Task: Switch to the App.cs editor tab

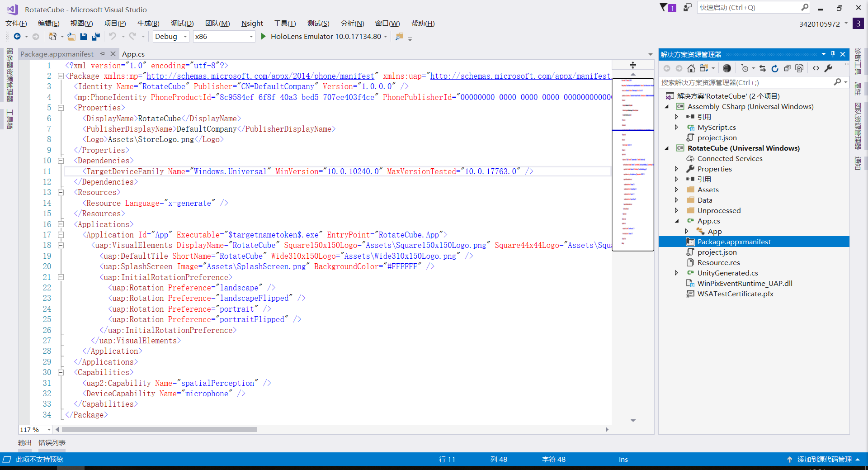Action: [133, 54]
